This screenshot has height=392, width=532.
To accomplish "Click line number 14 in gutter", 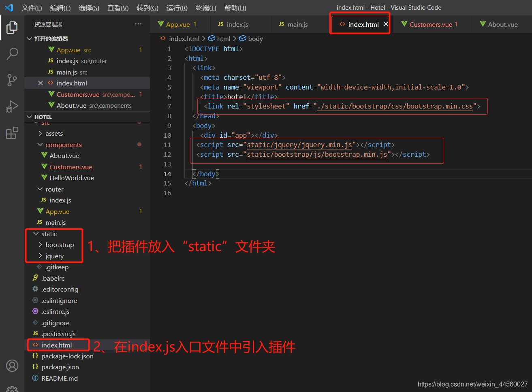I will (167, 174).
